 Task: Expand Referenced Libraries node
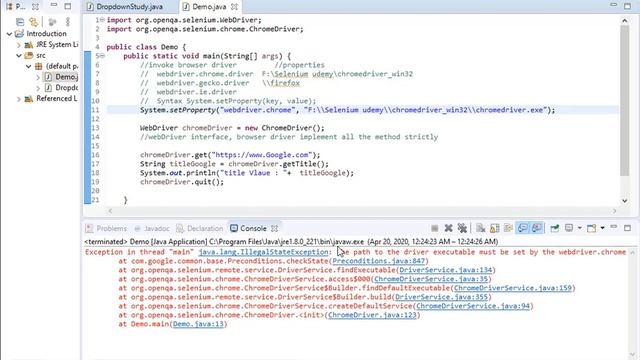(19, 98)
